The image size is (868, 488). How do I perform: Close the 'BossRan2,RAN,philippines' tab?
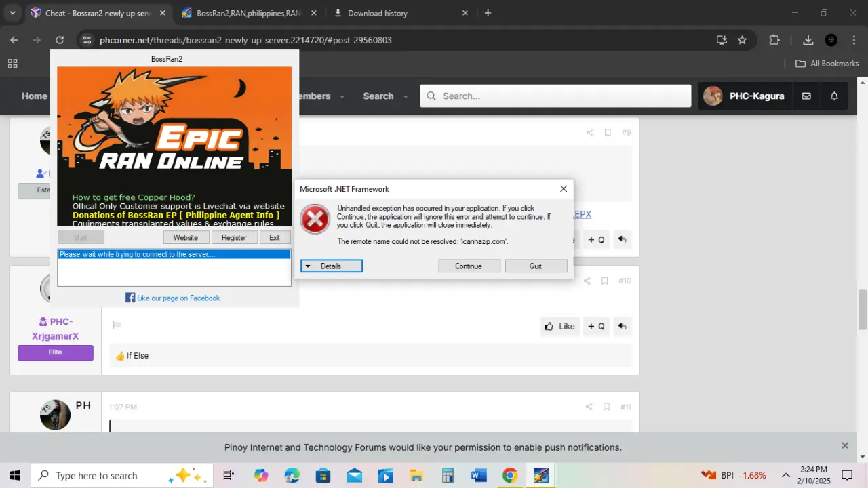pyautogui.click(x=313, y=13)
